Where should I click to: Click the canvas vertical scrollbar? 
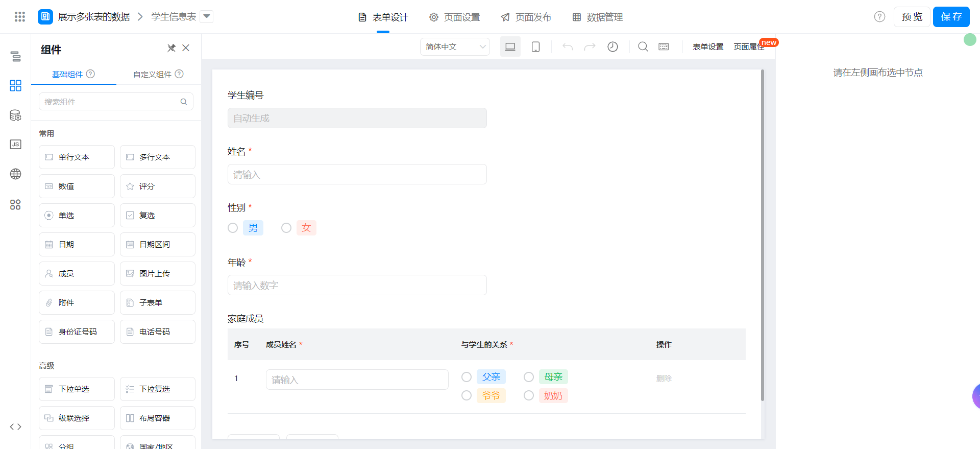[763, 235]
